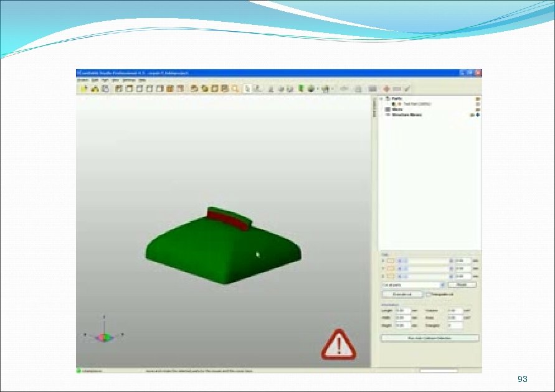Image resolution: width=555 pixels, height=392 pixels.
Task: Toggle the Triangulate cut checkbox
Action: click(429, 294)
